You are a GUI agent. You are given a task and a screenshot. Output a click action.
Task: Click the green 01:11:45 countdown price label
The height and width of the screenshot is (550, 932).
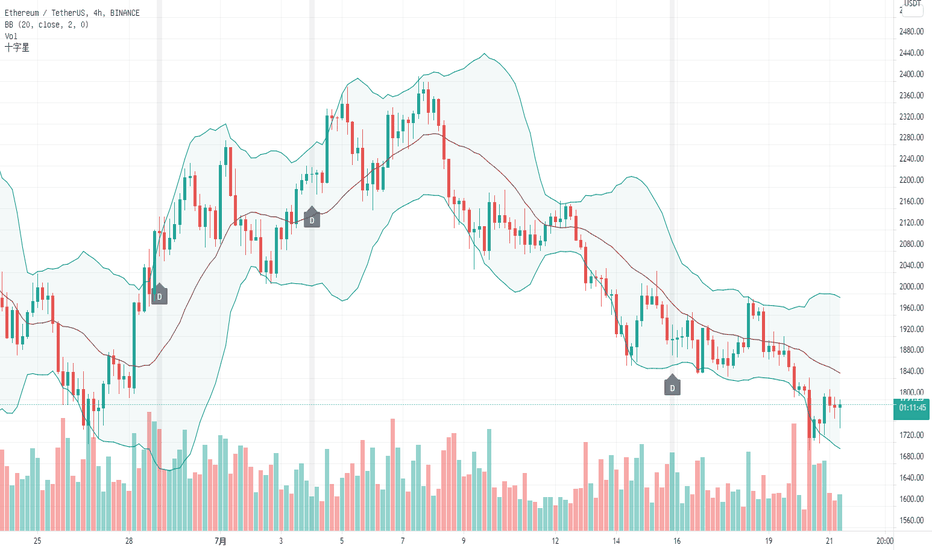pos(911,407)
